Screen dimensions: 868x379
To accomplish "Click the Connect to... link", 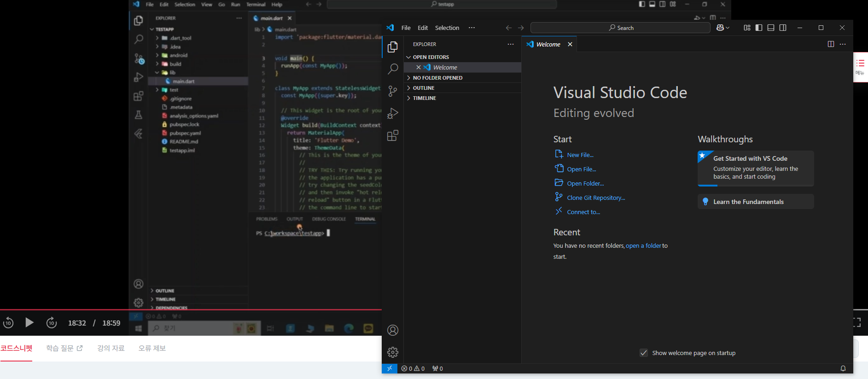I will click(x=583, y=212).
